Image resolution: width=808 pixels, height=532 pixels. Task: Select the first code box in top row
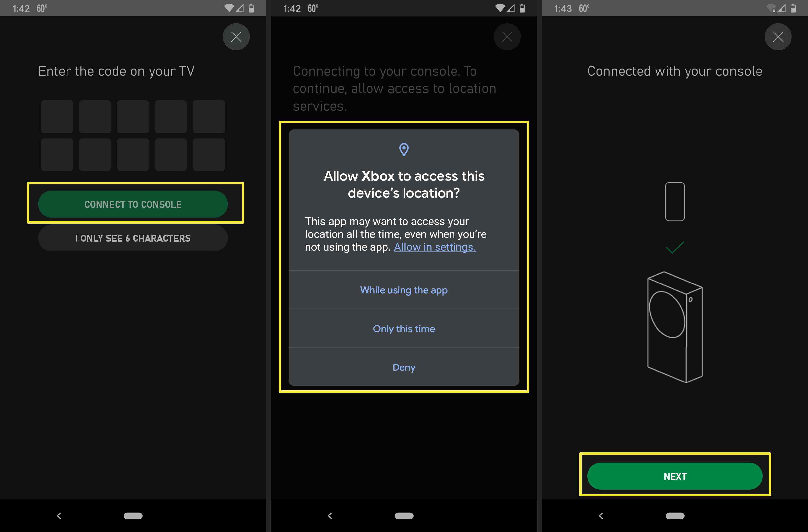57,116
